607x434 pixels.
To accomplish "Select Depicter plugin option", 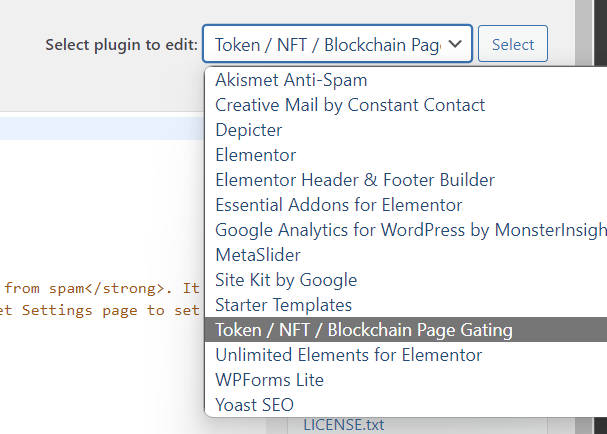I will point(406,130).
